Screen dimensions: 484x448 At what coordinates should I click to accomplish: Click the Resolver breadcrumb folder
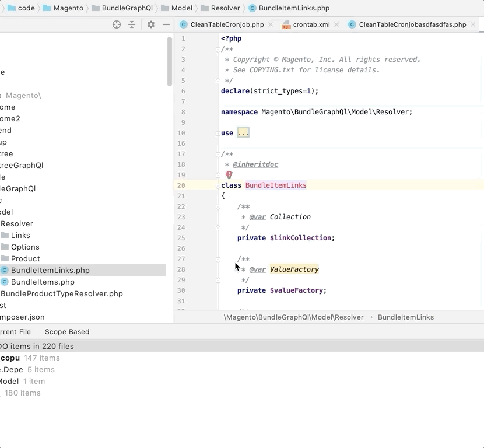coord(220,8)
